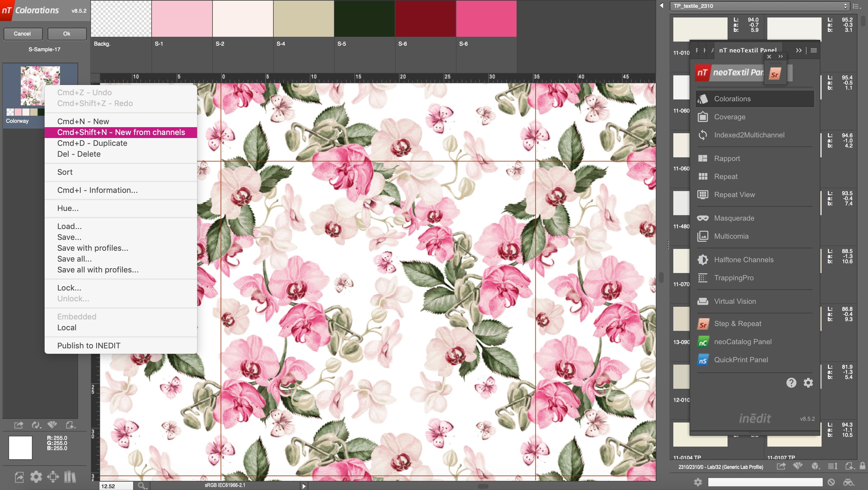Choose Cmd+D - Duplicate from context menu
Image resolution: width=868 pixels, height=490 pixels.
[92, 143]
